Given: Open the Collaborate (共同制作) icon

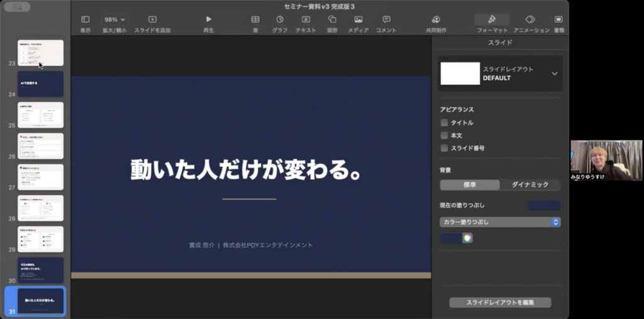Looking at the screenshot, I should click(x=436, y=20).
